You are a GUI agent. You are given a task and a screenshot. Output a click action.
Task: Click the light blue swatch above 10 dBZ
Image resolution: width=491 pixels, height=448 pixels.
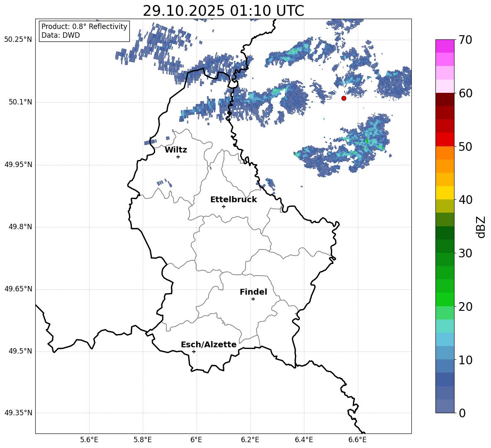tap(445, 353)
